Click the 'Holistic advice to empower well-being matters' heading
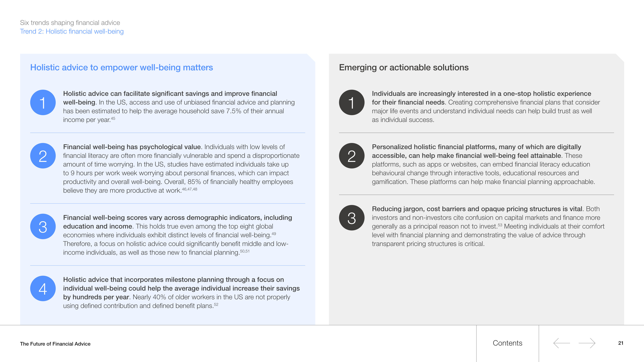The height and width of the screenshot is (362, 644). coord(121,67)
